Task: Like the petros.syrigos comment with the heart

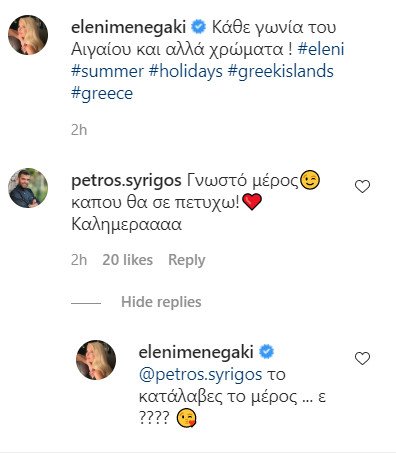Action: click(x=362, y=186)
